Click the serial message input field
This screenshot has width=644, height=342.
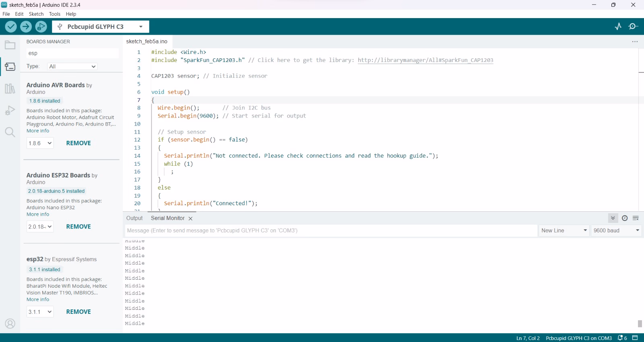point(331,231)
